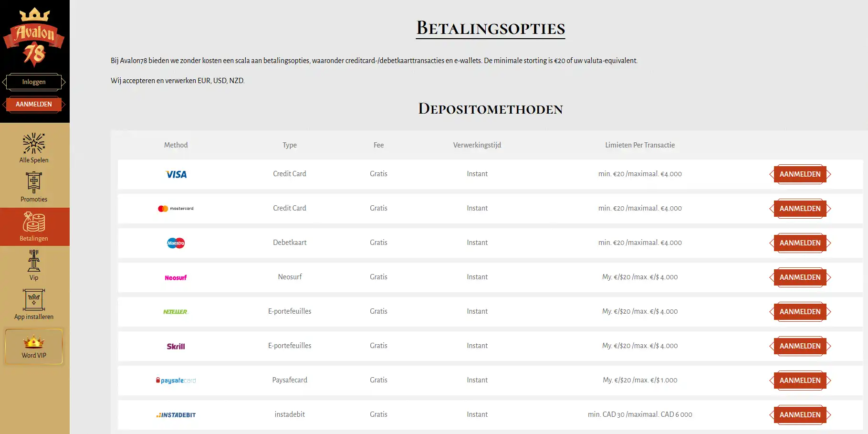Click the Betalingsopties heading
The width and height of the screenshot is (868, 434).
[491, 28]
